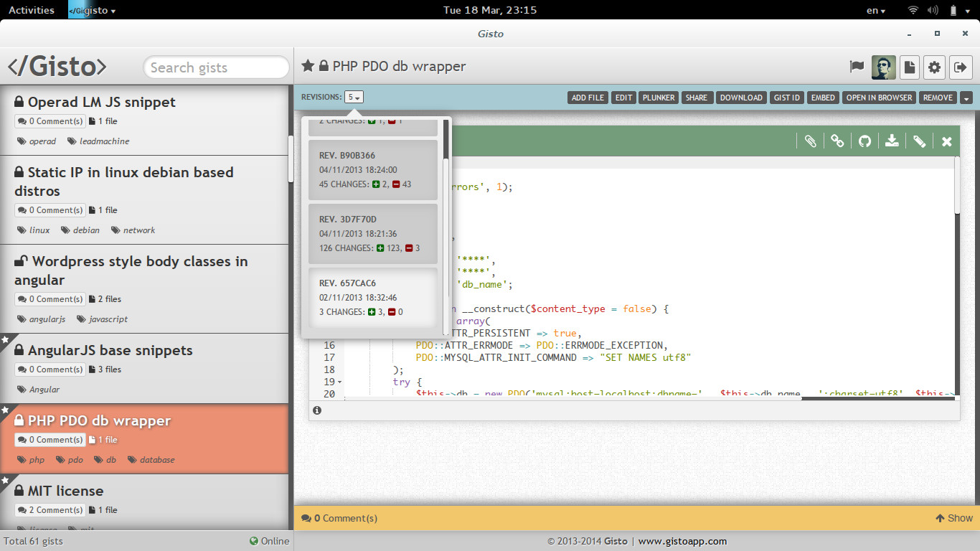
Task: Log out using the exit arrow icon
Action: pyautogui.click(x=960, y=67)
